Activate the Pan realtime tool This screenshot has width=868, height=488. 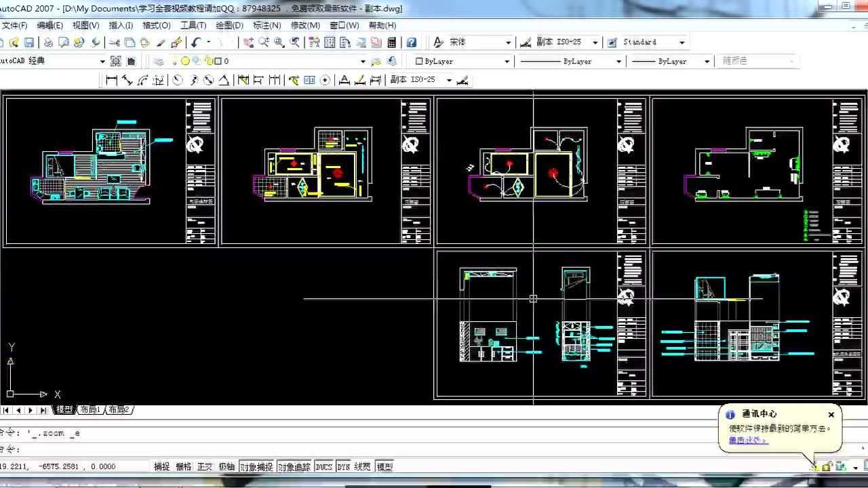[248, 42]
